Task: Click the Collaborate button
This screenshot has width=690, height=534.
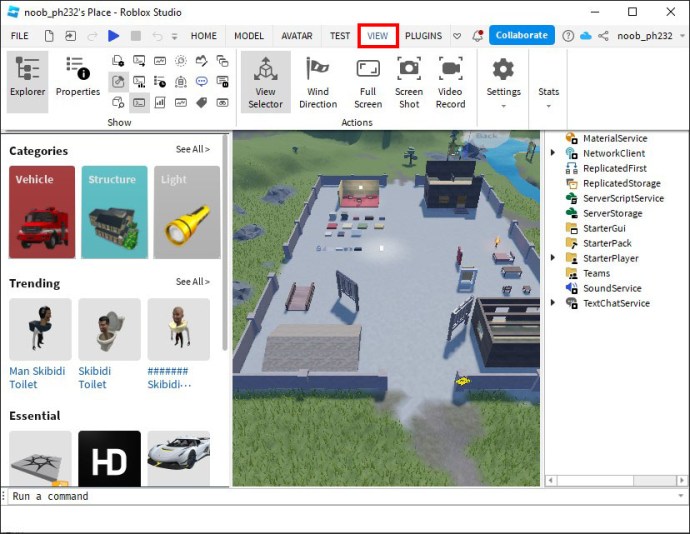Action: [x=521, y=36]
